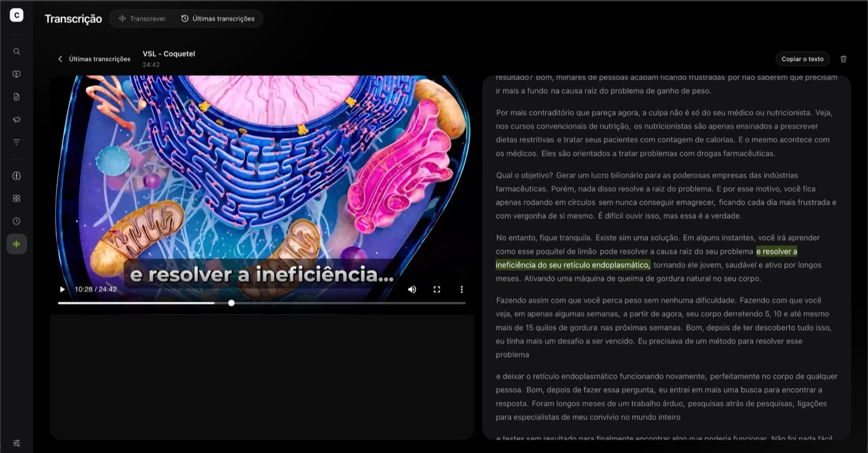
Task: Open settings sliders icon at sidebar bottom
Action: tap(17, 443)
